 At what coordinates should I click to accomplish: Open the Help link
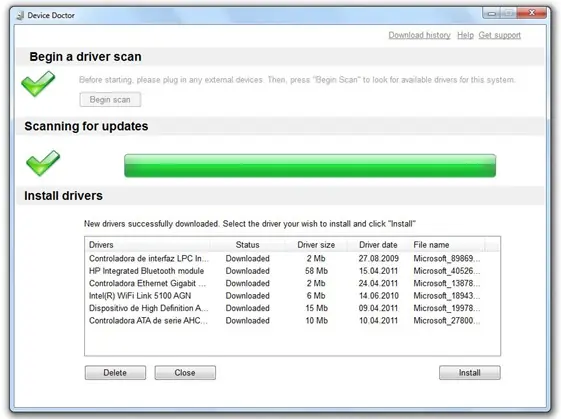pos(465,35)
